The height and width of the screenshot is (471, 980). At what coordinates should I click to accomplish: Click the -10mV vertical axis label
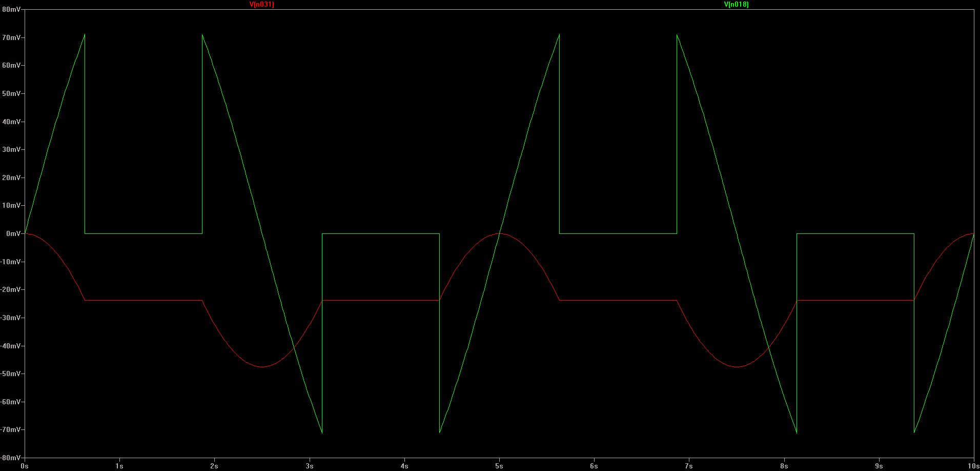coord(11,262)
